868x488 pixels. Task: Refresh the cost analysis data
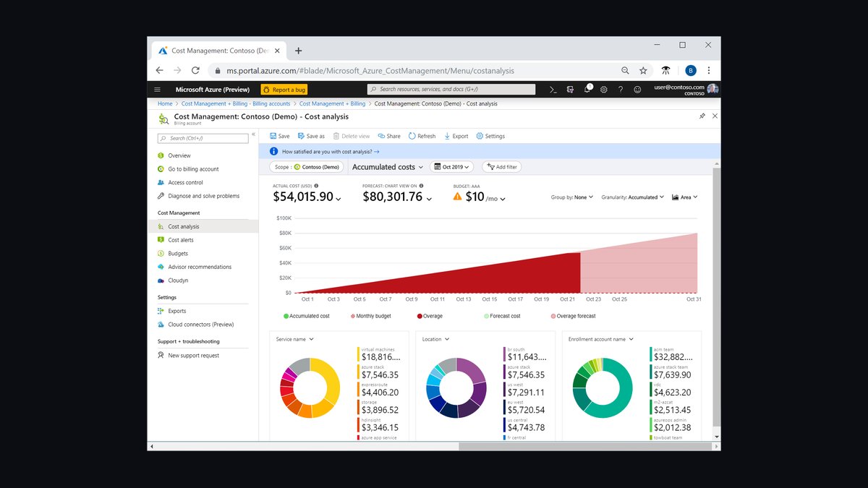tap(422, 136)
